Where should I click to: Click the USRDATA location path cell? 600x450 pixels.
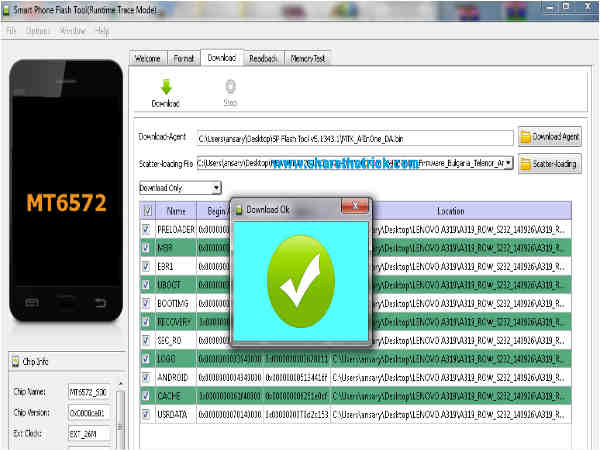(x=451, y=414)
